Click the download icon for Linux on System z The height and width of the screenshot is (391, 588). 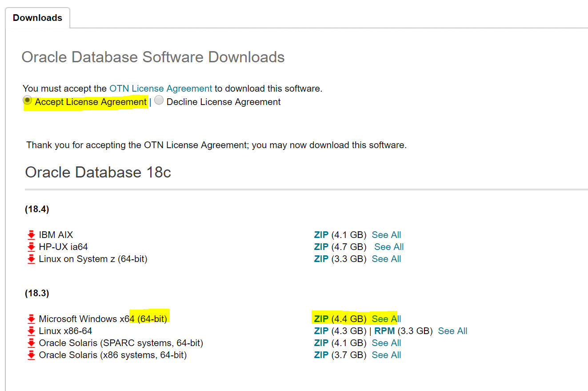click(x=30, y=258)
